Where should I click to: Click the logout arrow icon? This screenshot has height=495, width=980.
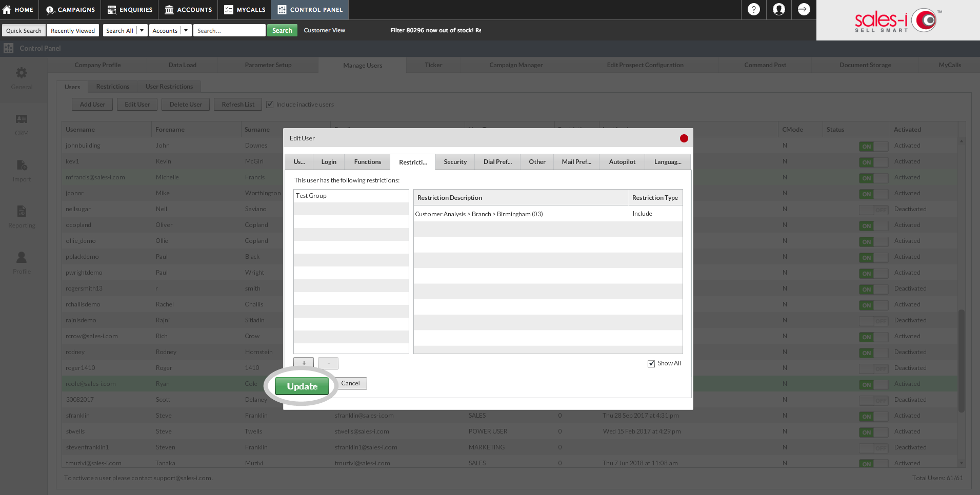coord(804,9)
